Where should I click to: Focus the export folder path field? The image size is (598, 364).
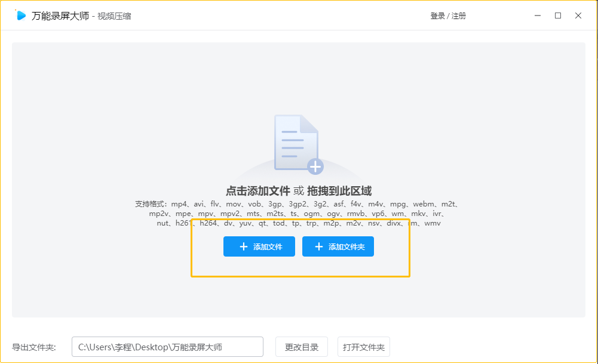[x=167, y=347]
